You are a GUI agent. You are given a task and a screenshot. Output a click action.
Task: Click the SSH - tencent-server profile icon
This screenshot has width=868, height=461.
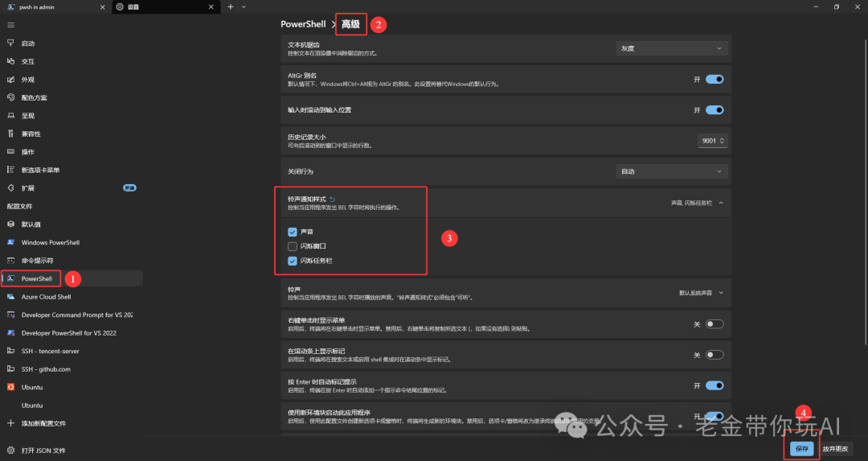coord(10,351)
